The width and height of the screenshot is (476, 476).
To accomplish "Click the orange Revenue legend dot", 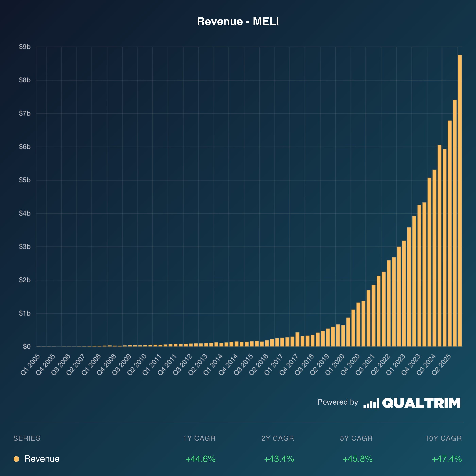I will pos(16,459).
